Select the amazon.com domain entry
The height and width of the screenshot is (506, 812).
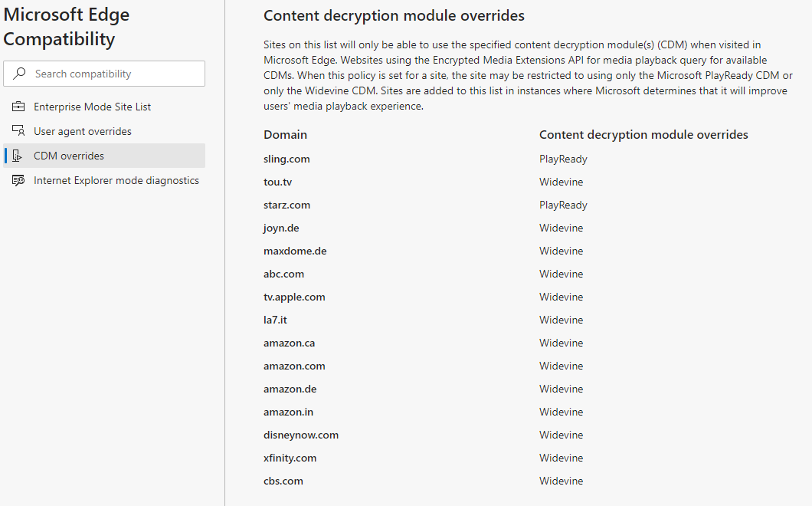click(x=294, y=366)
